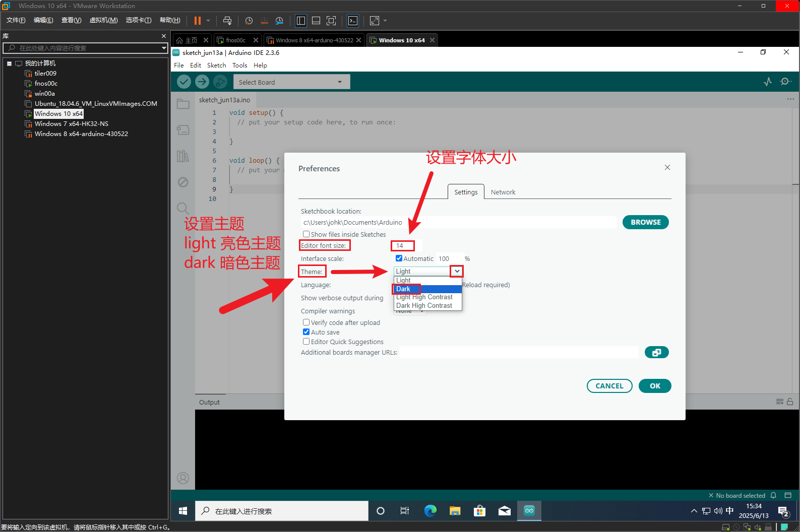Expand the Theme dropdown arrow
Screen dimensions: 800x532
click(457, 271)
